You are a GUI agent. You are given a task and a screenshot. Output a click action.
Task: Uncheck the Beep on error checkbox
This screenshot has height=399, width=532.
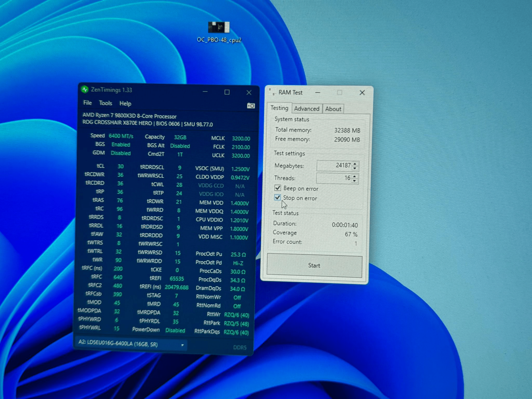278,188
